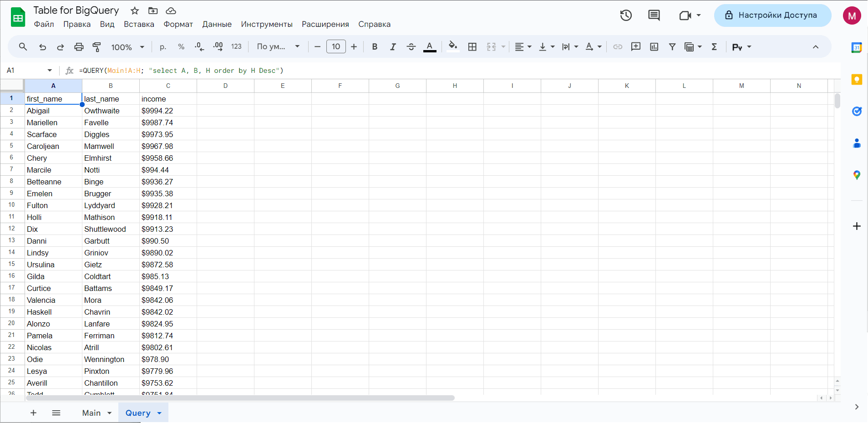Open Google Keep side panel

(857, 80)
